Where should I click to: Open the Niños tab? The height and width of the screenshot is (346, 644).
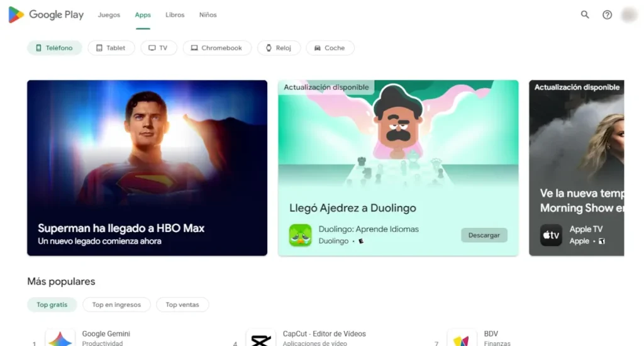208,15
